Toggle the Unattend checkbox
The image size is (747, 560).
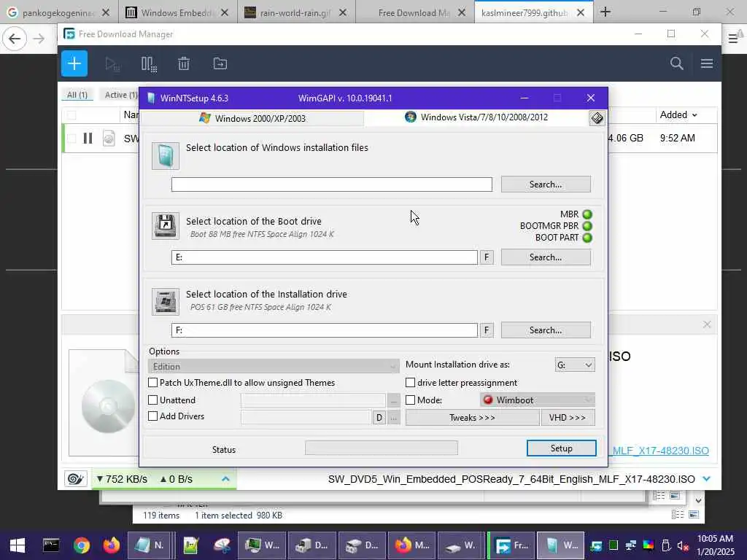[153, 400]
